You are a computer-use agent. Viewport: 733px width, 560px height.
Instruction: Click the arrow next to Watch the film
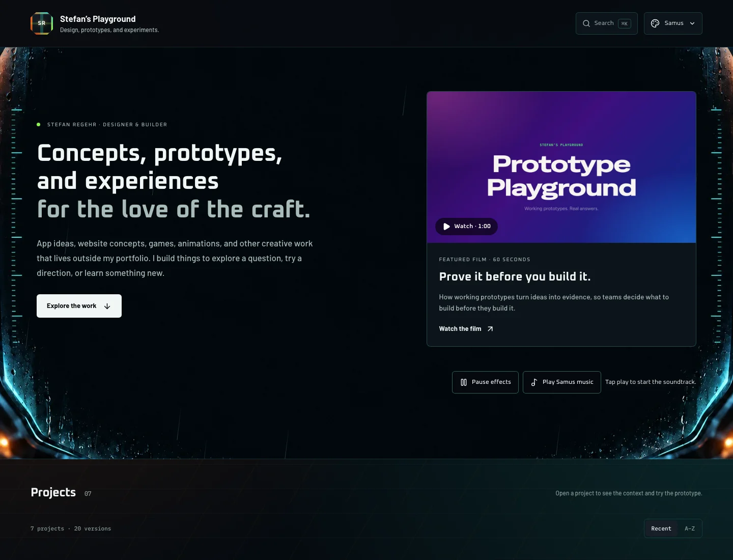pyautogui.click(x=490, y=329)
